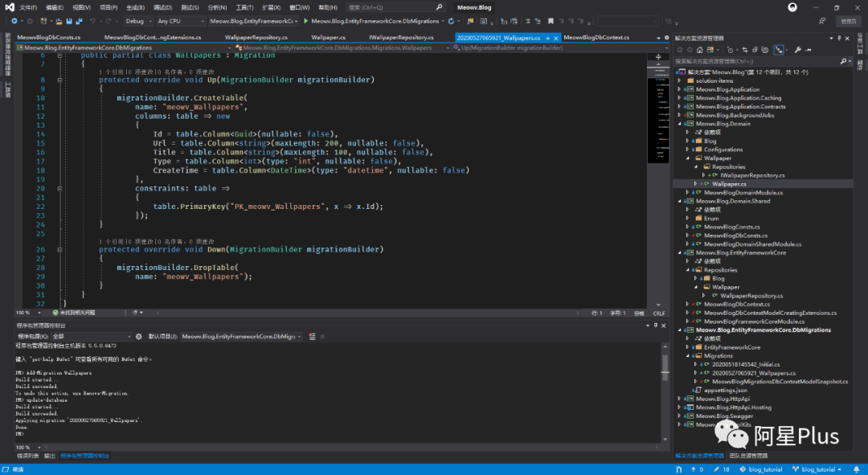
Task: Open the signed-in account avatar
Action: (x=792, y=7)
